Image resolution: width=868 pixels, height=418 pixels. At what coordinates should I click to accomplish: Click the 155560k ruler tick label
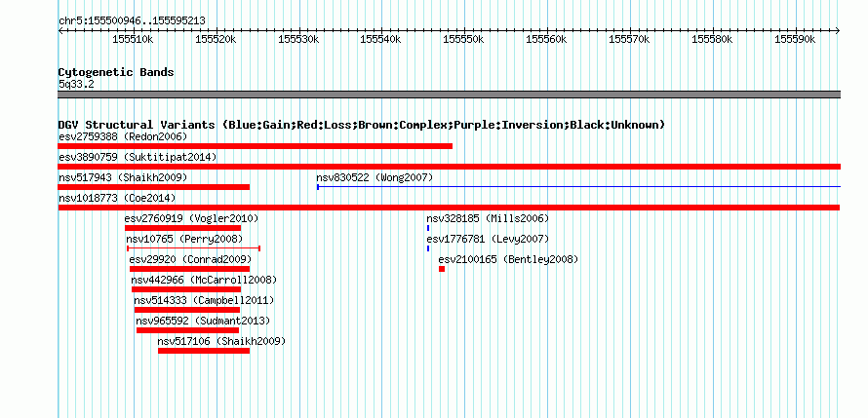[x=546, y=39]
